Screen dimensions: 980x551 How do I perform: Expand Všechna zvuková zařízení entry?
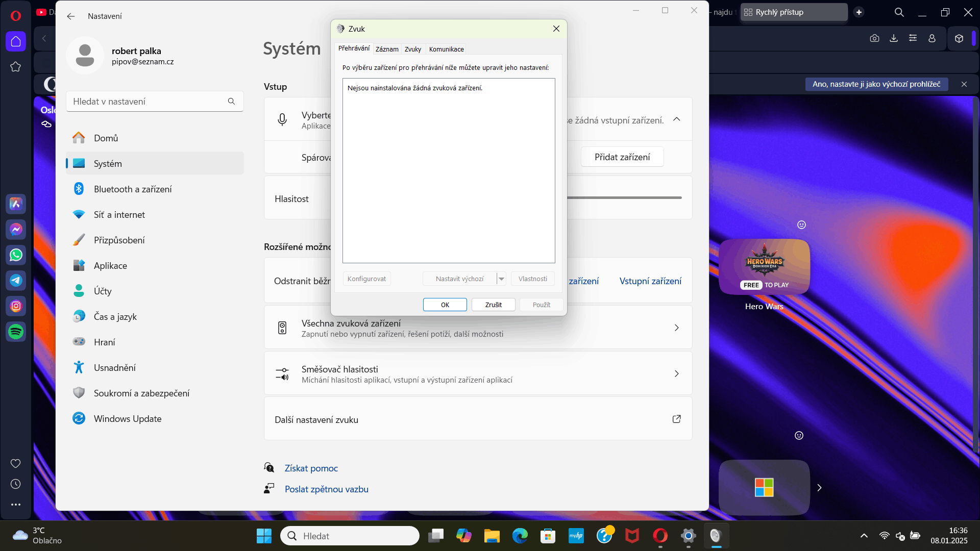(x=676, y=328)
